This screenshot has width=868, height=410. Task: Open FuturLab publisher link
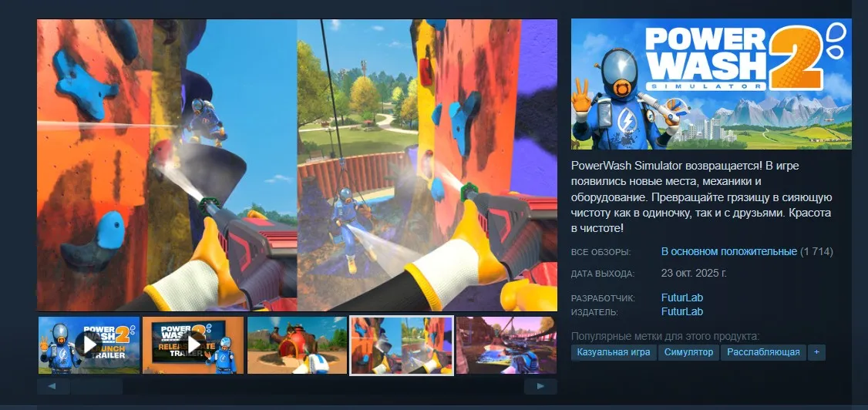[x=682, y=311]
